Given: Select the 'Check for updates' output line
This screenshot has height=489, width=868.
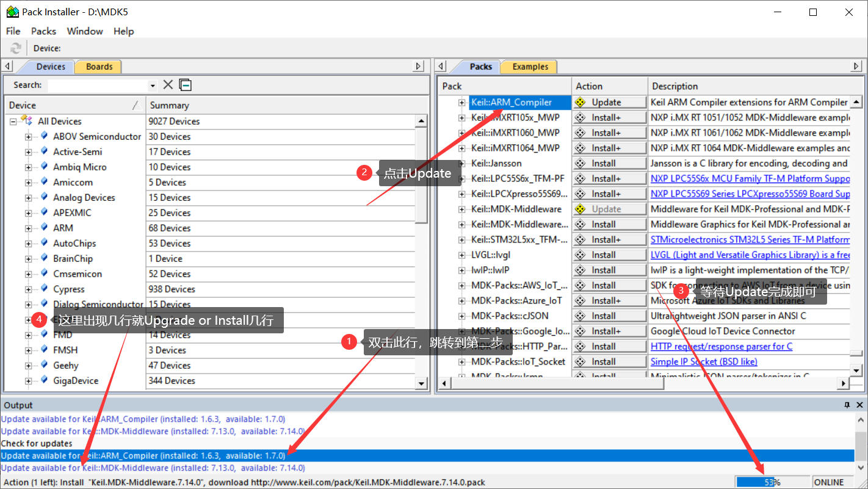Looking at the screenshot, I should coord(427,443).
